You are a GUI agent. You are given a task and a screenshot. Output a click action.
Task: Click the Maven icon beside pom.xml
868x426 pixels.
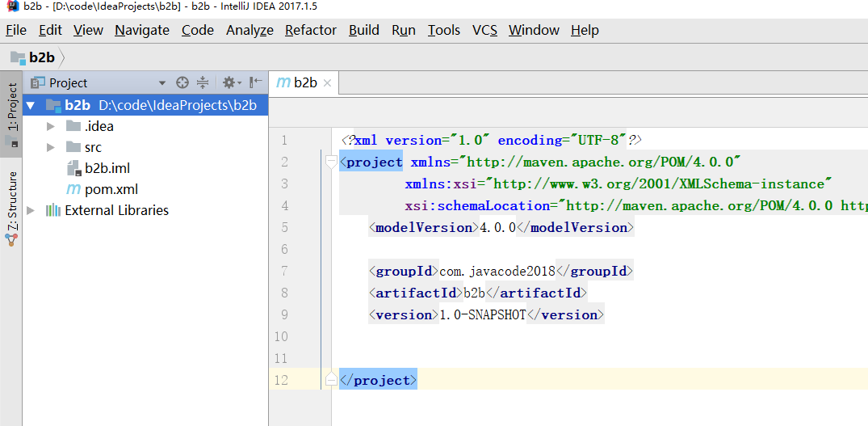click(73, 189)
